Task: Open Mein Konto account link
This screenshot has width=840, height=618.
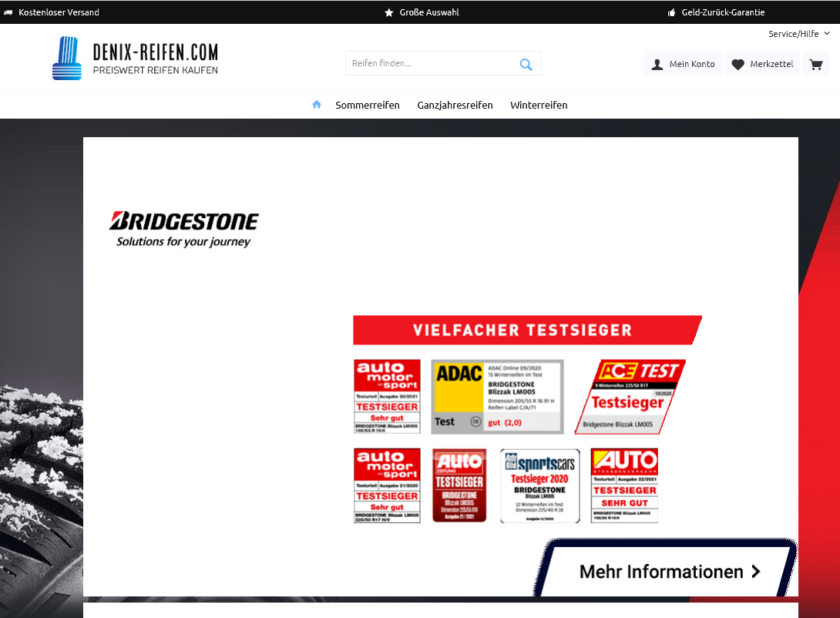Action: (x=683, y=64)
